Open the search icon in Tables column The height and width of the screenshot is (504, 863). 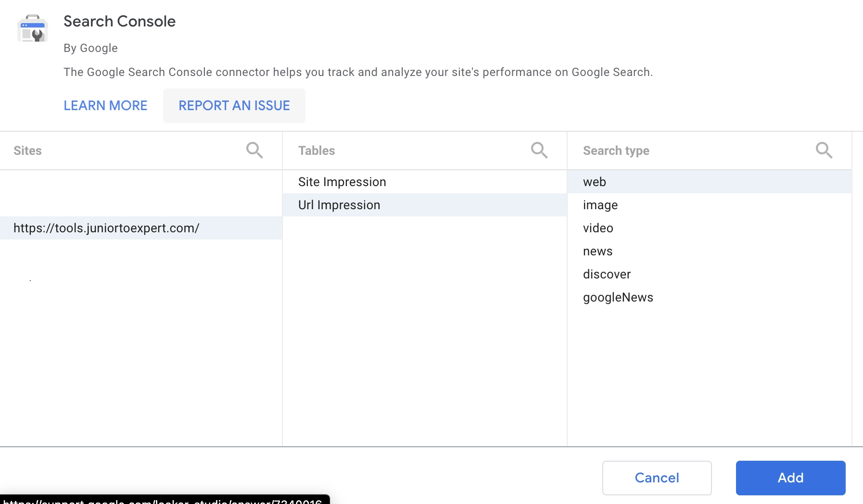click(x=539, y=151)
